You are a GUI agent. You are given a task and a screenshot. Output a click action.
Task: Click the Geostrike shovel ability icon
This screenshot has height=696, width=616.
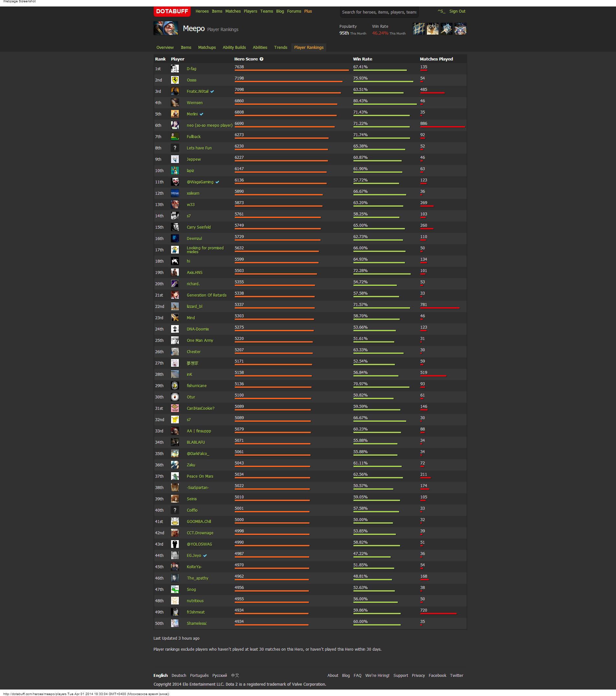click(x=447, y=29)
